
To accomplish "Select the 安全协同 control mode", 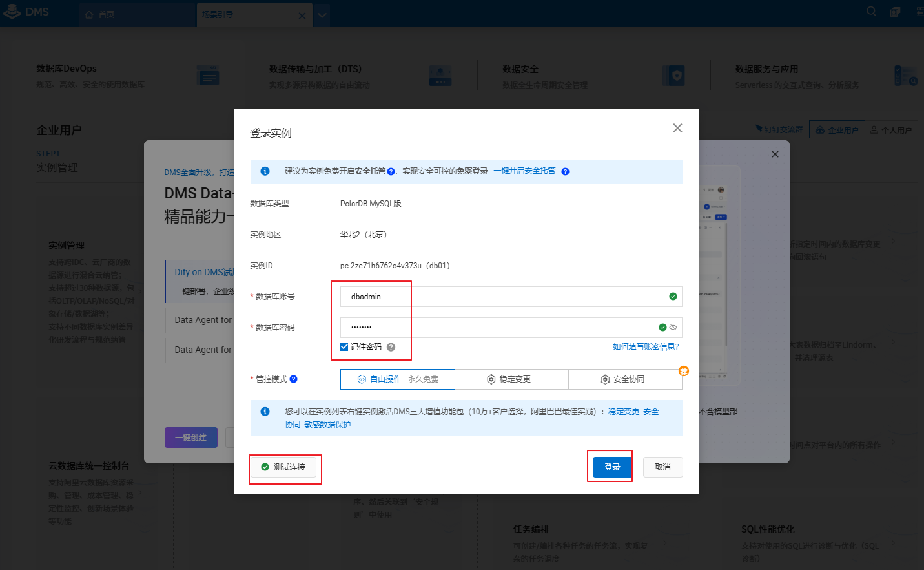I will coord(625,379).
